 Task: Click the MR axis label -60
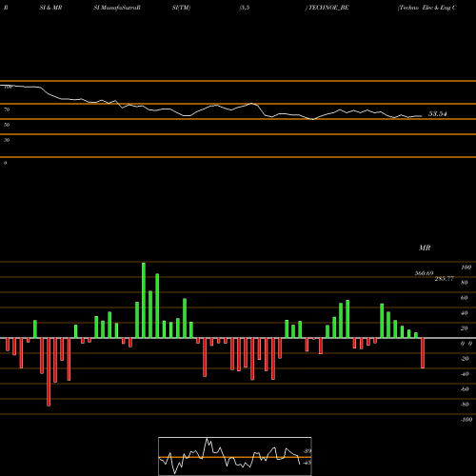point(465,389)
